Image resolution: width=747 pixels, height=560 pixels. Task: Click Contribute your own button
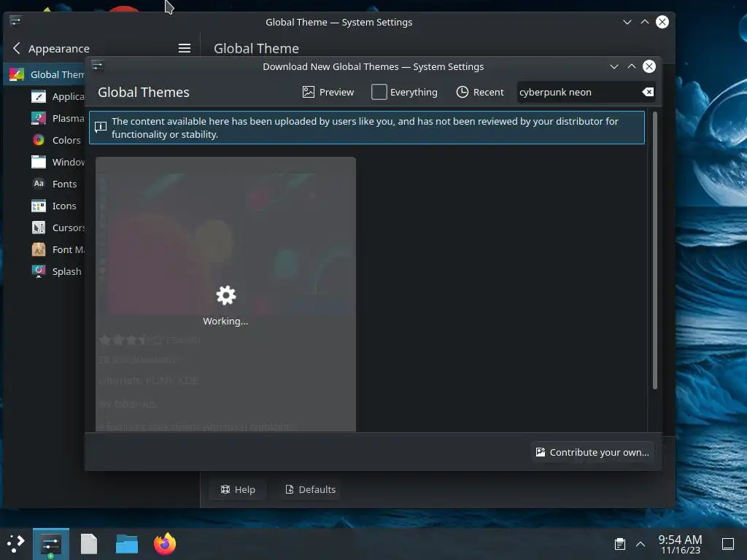[x=592, y=452]
